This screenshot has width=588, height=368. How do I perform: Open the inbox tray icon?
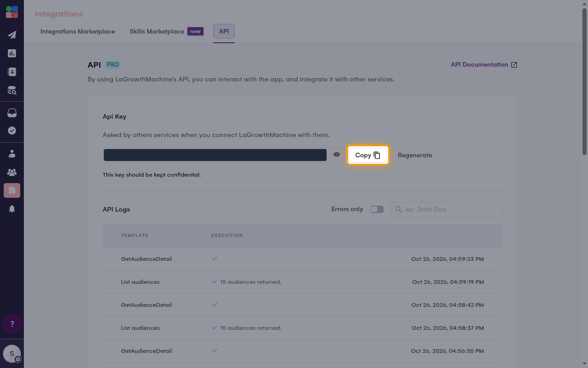click(12, 113)
